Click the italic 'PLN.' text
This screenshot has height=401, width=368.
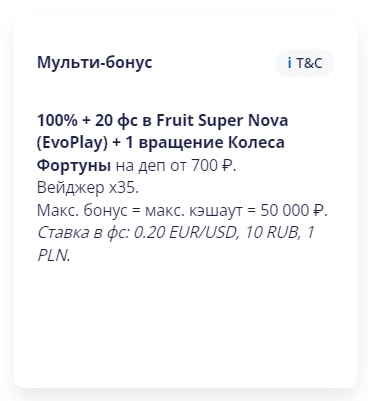coord(54,256)
